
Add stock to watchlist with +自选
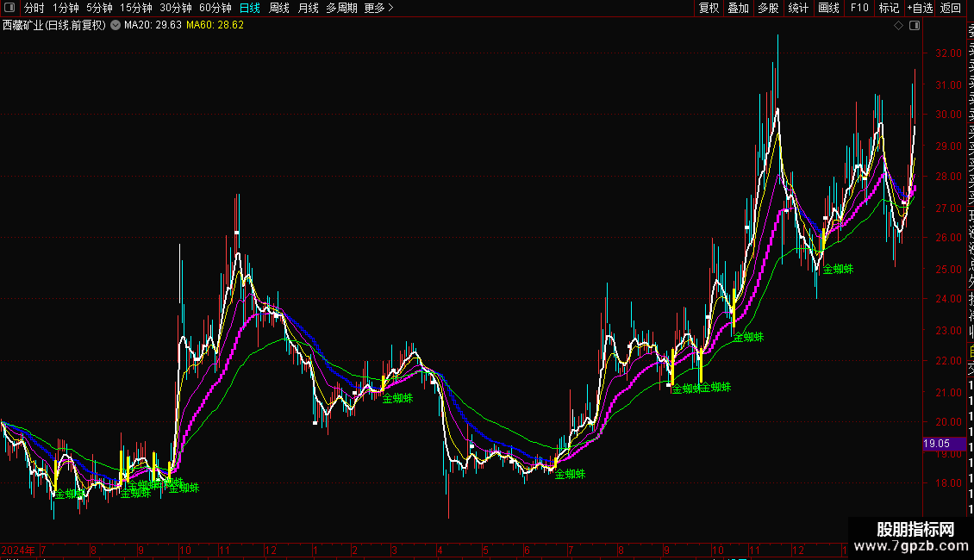[920, 8]
